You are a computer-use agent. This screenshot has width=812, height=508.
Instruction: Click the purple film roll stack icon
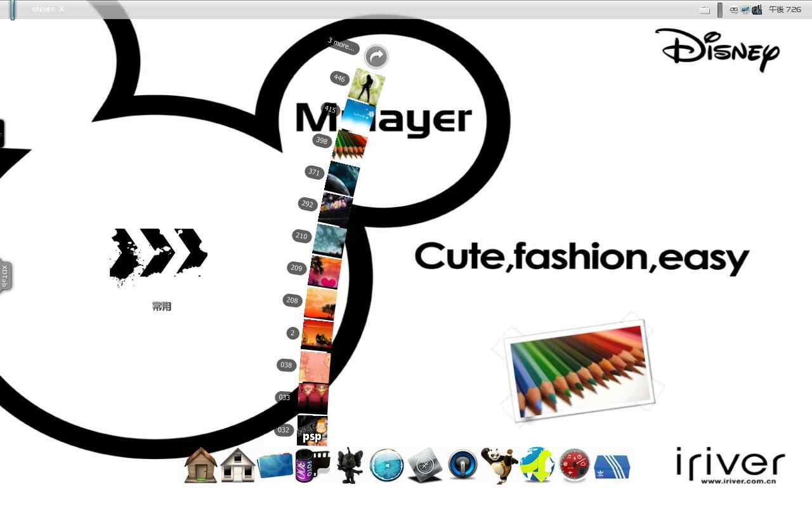pos(313,465)
